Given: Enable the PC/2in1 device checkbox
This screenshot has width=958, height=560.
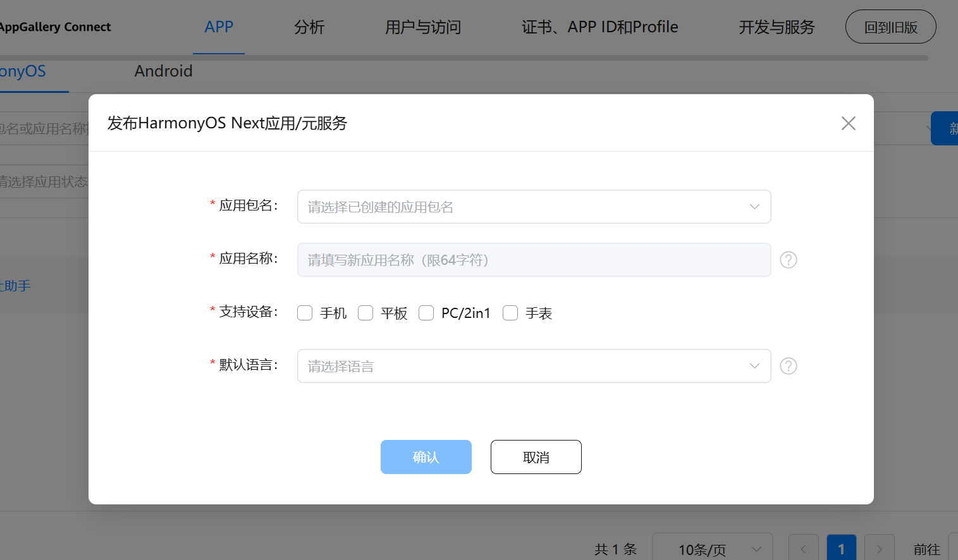Looking at the screenshot, I should (426, 313).
